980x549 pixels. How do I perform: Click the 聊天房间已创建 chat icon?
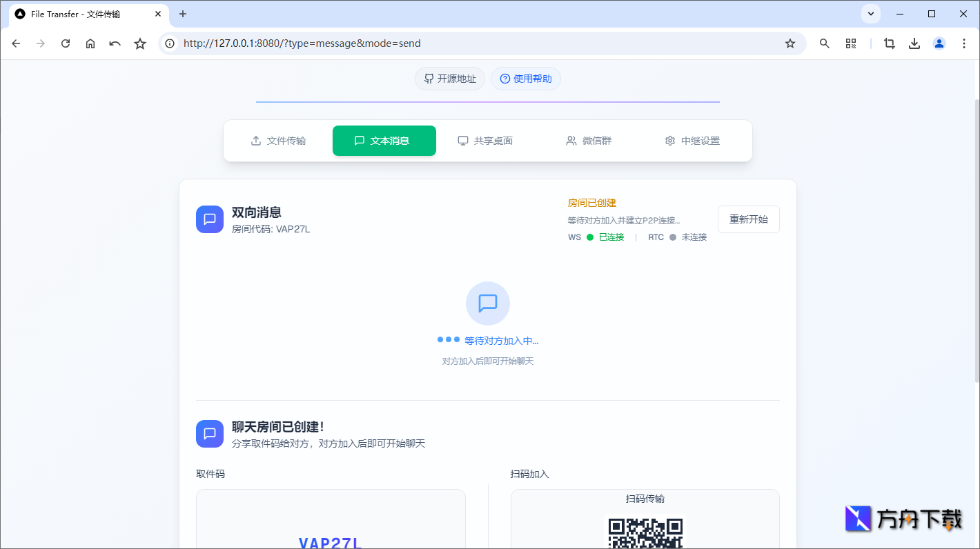209,433
